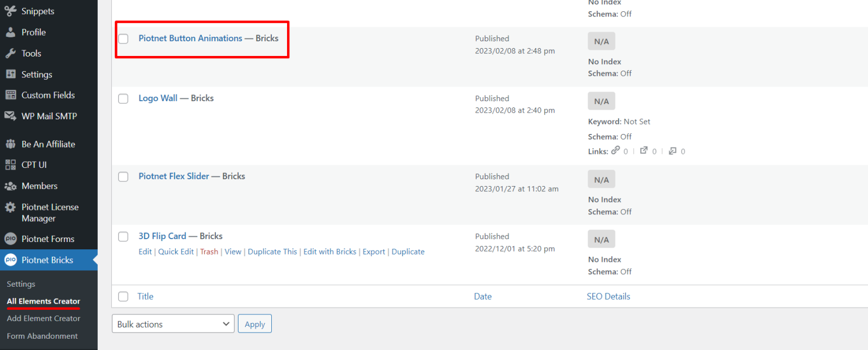Toggle the select-all checkbox beside Title
The height and width of the screenshot is (350, 868).
click(x=123, y=296)
